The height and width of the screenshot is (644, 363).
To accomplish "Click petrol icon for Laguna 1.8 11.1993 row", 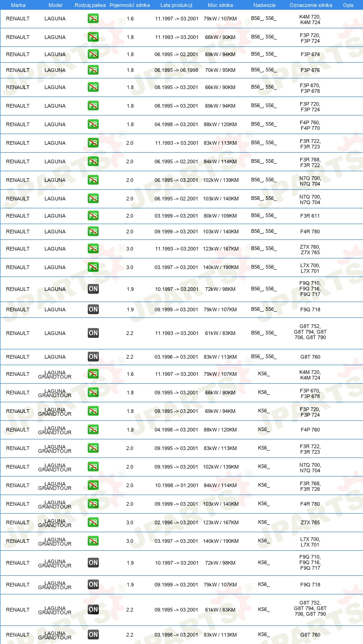I will [93, 37].
